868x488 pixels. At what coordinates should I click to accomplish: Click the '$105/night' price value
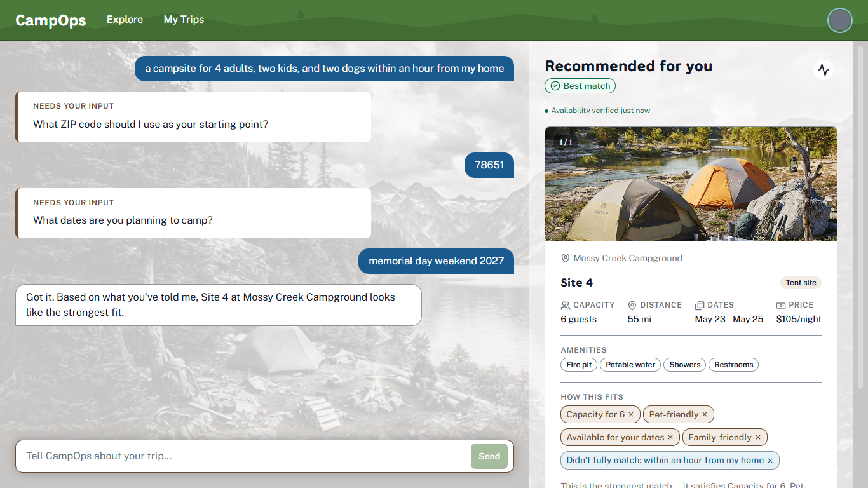(799, 319)
